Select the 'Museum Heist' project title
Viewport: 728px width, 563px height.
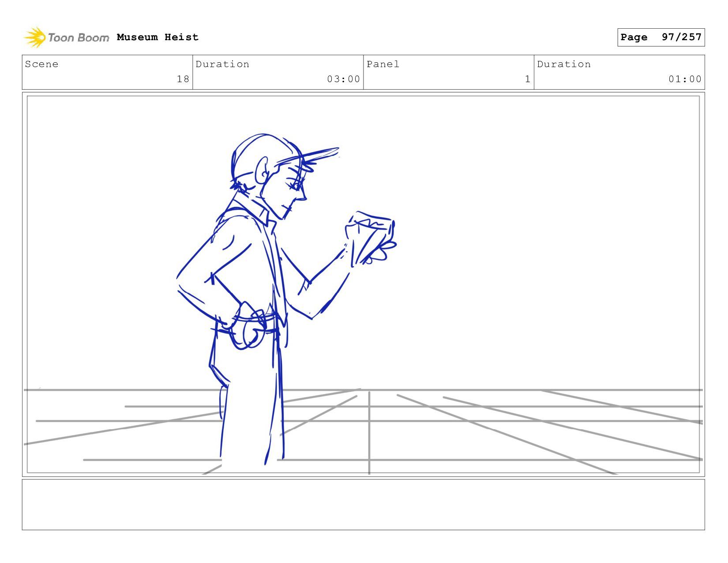pyautogui.click(x=158, y=37)
